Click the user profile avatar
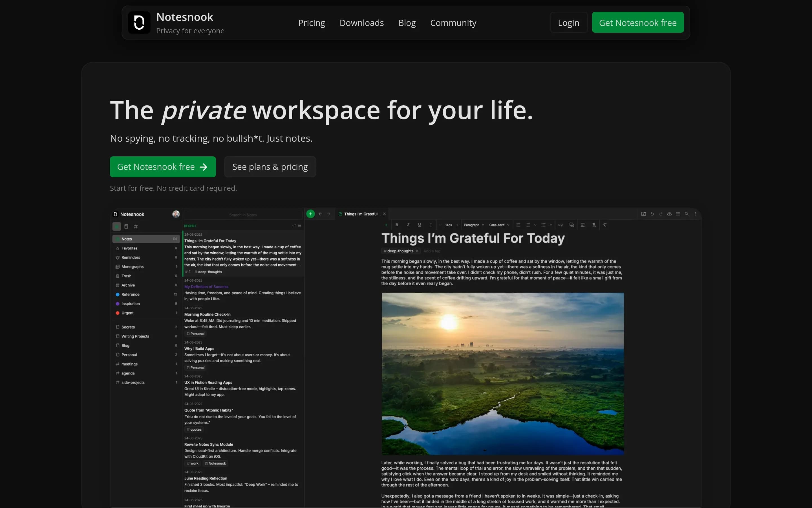Image resolution: width=812 pixels, height=508 pixels. [176, 214]
